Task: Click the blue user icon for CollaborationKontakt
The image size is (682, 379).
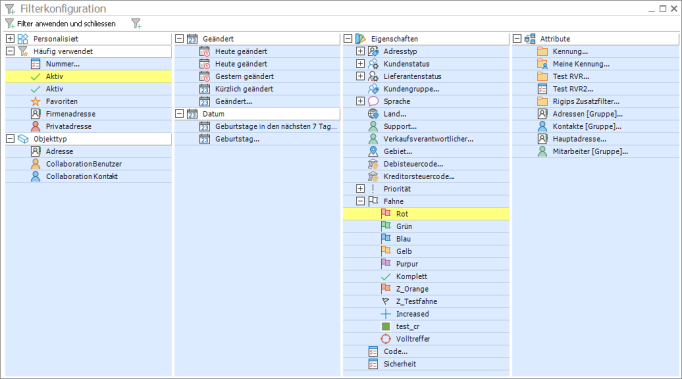Action: point(36,177)
